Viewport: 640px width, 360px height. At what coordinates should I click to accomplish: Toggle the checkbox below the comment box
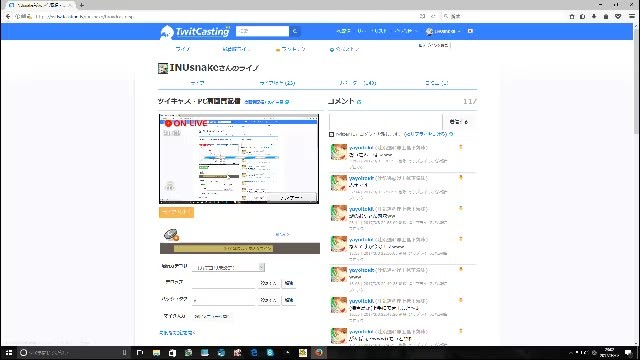click(x=331, y=134)
